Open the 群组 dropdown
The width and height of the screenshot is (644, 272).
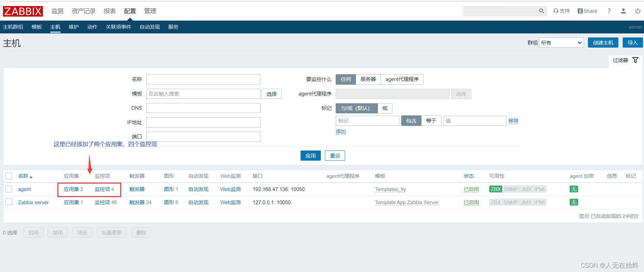click(561, 43)
